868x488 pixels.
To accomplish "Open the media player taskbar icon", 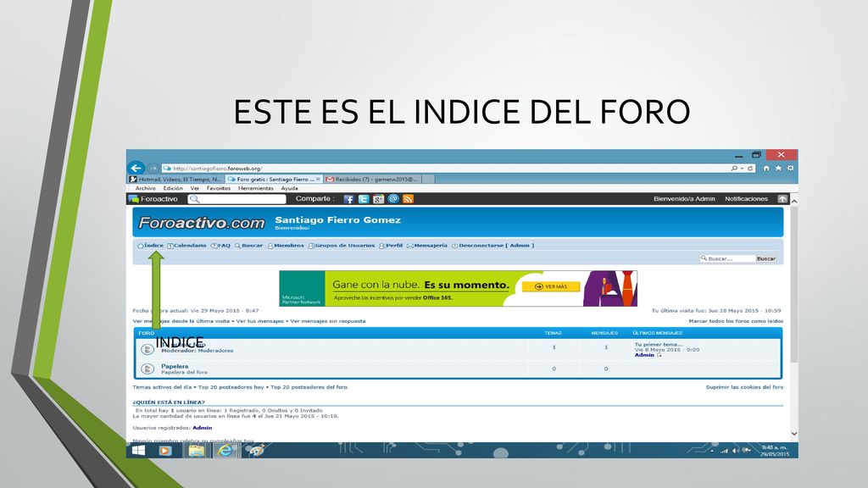I will click(x=165, y=451).
